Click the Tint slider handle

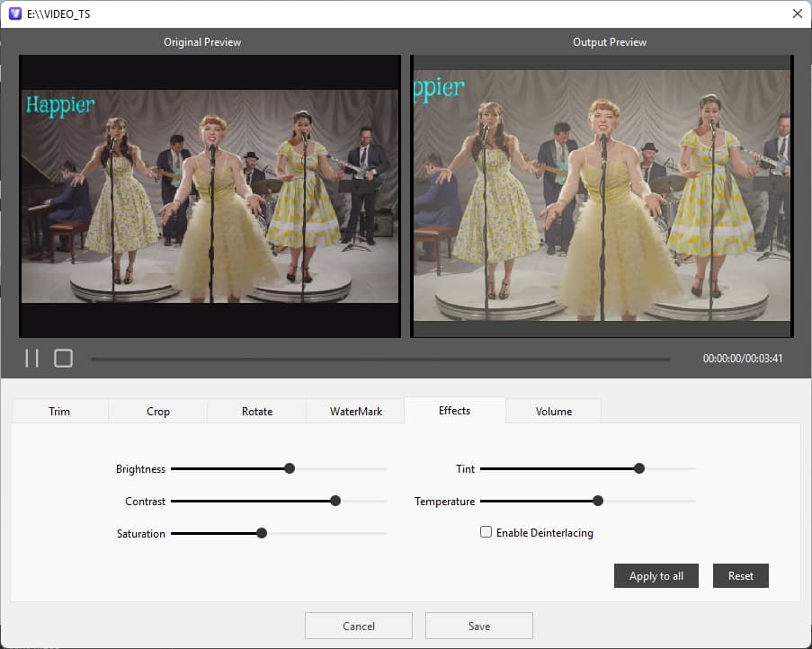(638, 468)
